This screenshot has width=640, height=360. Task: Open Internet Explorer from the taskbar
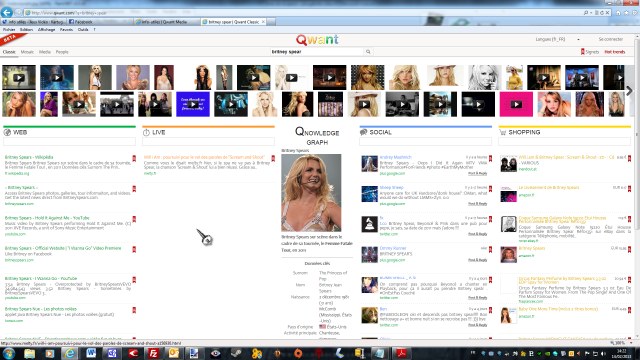70,353
